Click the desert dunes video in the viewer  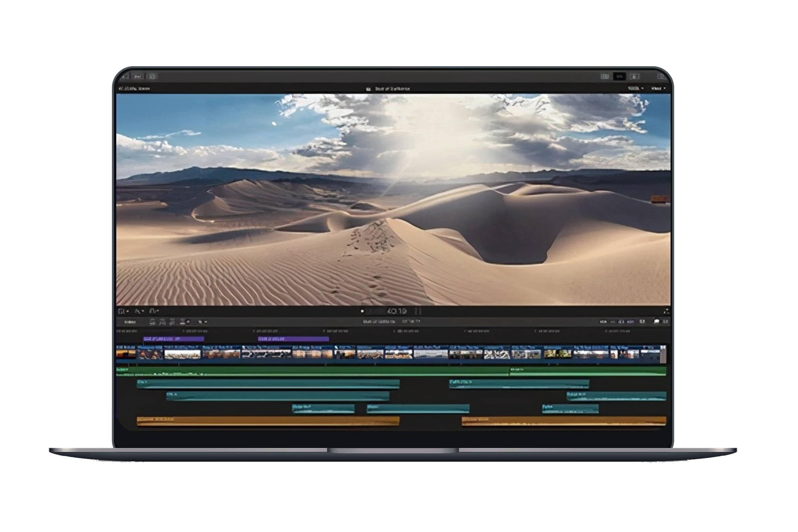[x=393, y=199]
